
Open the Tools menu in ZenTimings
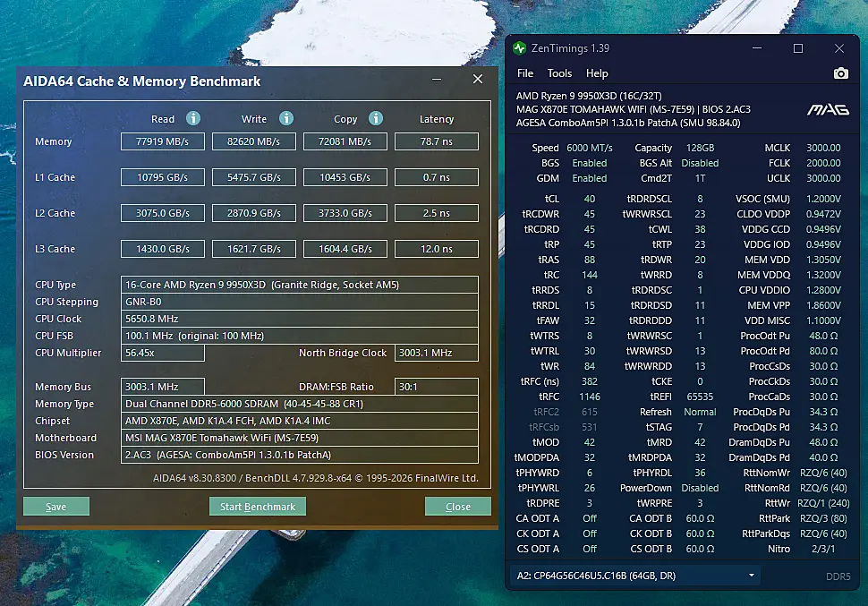tap(559, 73)
